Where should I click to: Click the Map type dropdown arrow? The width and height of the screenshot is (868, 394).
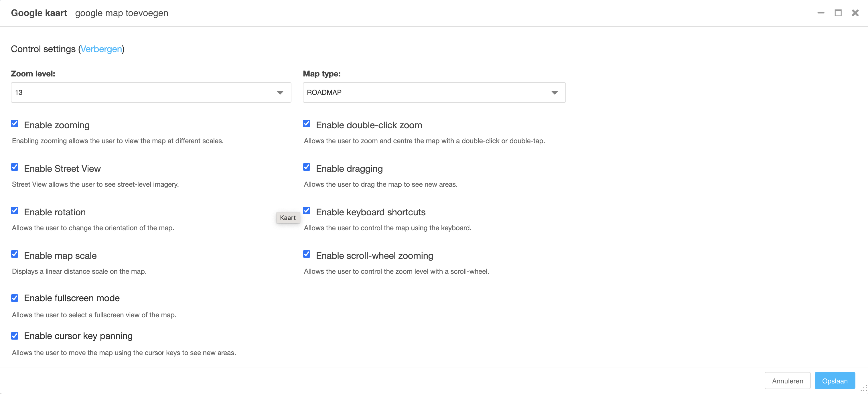[554, 92]
